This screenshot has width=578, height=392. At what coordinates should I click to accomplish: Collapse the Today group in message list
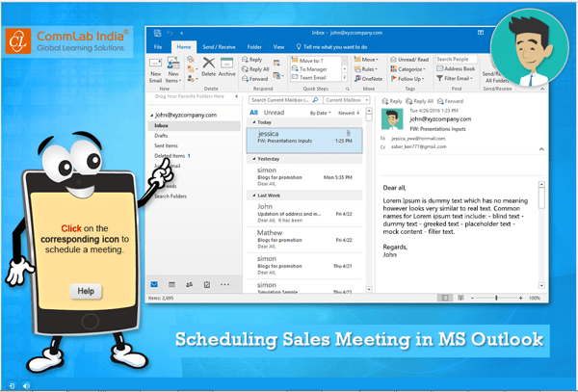pyautogui.click(x=254, y=122)
